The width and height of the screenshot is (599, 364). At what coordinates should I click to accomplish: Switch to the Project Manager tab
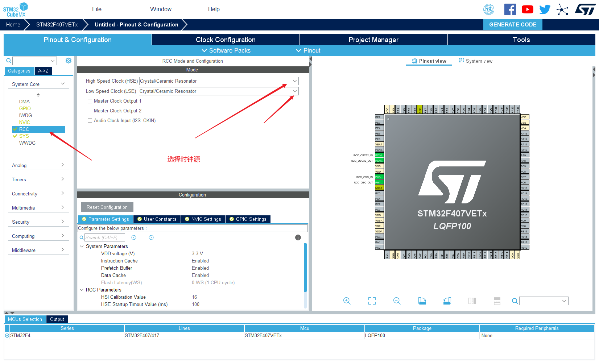pyautogui.click(x=373, y=40)
